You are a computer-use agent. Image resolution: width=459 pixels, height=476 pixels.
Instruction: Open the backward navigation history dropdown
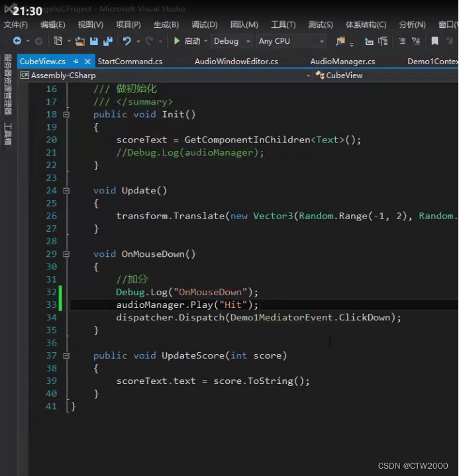[x=28, y=41]
